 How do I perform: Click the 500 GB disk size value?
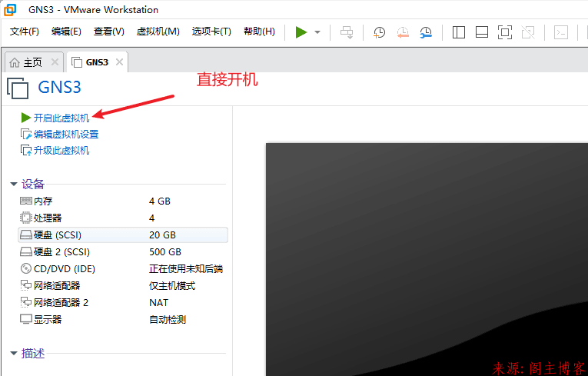point(165,251)
